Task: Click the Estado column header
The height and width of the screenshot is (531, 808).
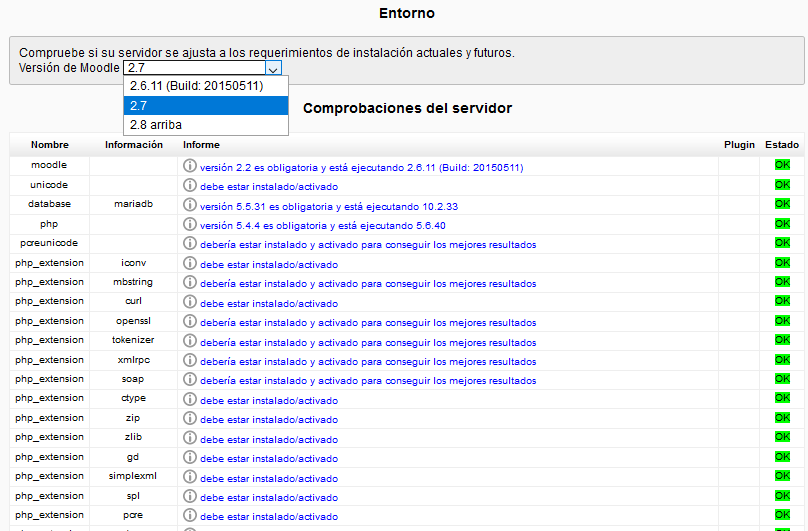Action: (782, 145)
